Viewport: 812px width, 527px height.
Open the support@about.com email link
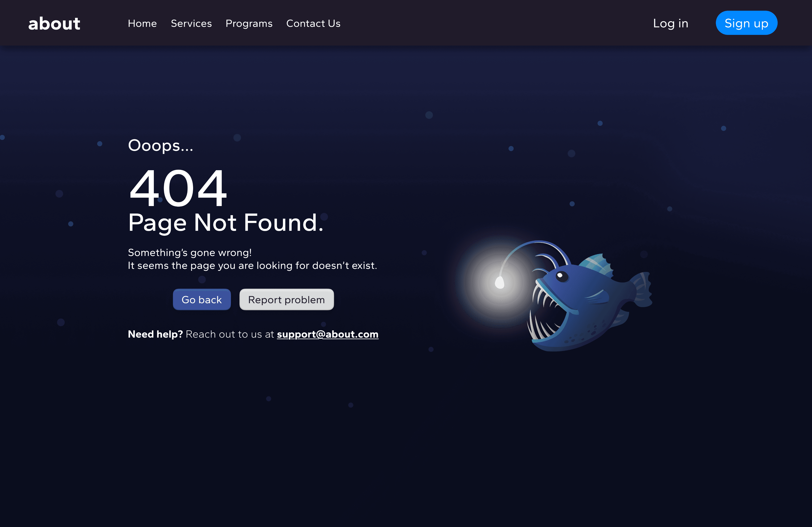327,334
